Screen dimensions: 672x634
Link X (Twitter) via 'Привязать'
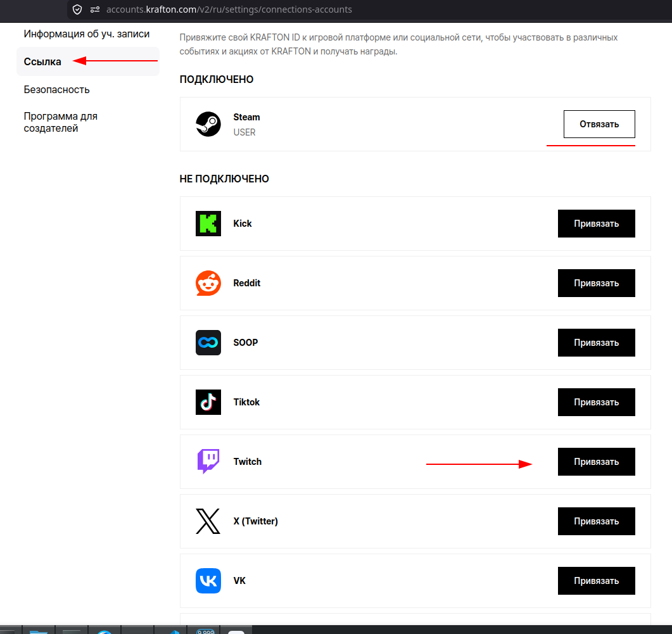click(x=597, y=521)
